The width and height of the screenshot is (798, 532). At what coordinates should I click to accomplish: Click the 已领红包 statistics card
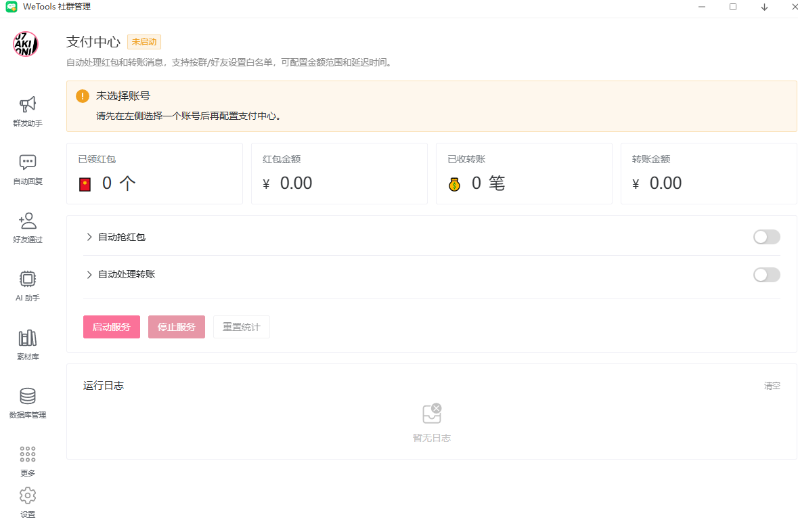[x=154, y=173]
